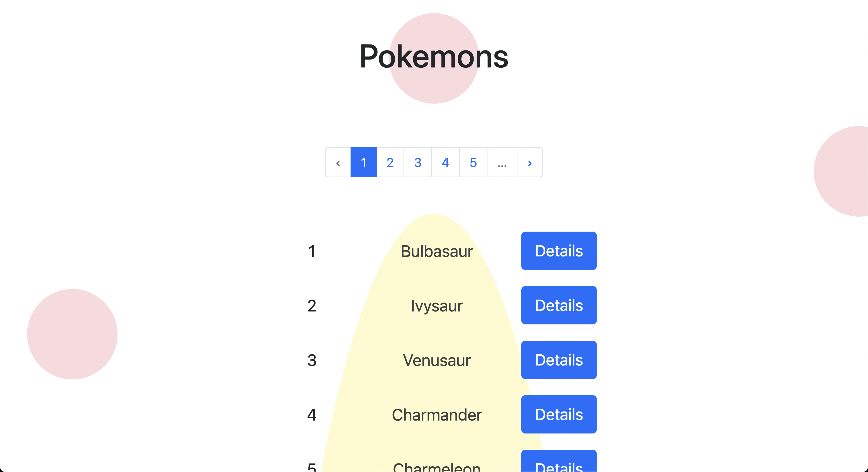
Task: Go to the previous page using the left chevron
Action: click(338, 163)
